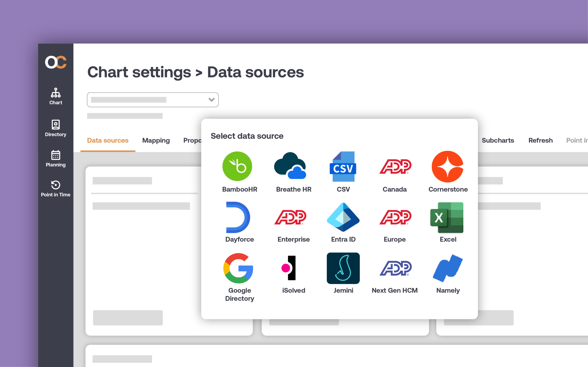This screenshot has width=588, height=367.
Task: Select the Cornerstone data source icon
Action: coord(448,167)
